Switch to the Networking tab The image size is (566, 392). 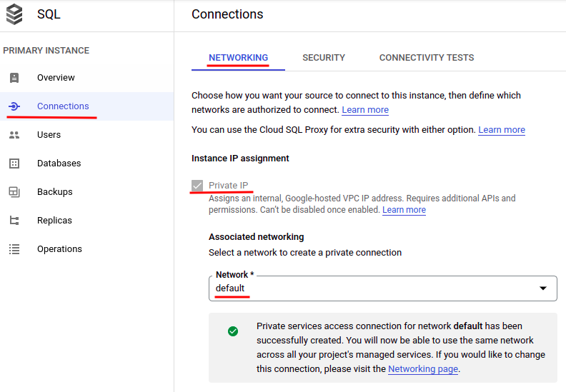pos(238,58)
